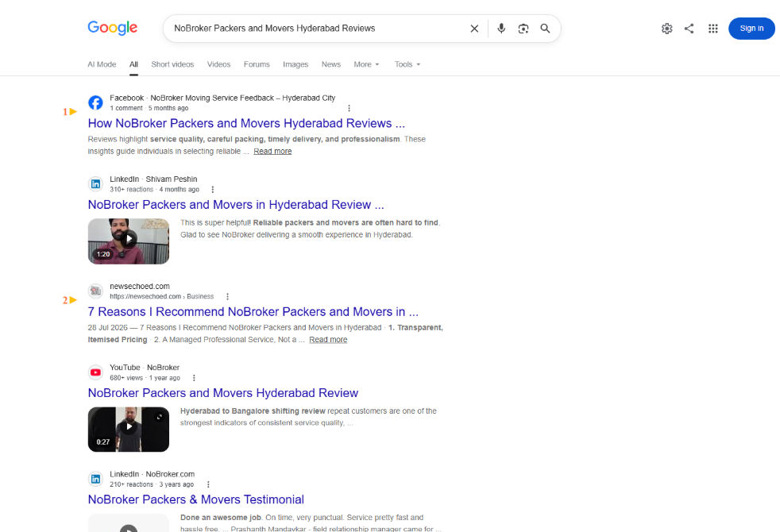This screenshot has width=780, height=532.
Task: Click the magnifying glass search button
Action: 545,29
